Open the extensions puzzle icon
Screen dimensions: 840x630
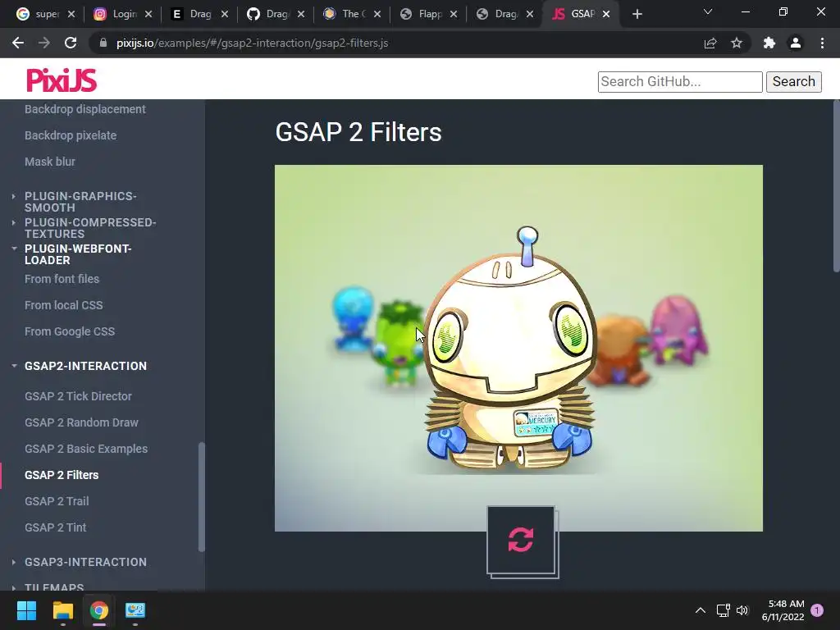[x=769, y=43]
